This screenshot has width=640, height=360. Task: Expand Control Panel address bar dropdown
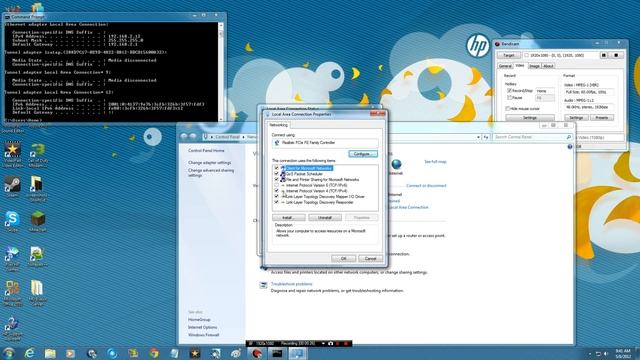tap(478, 137)
